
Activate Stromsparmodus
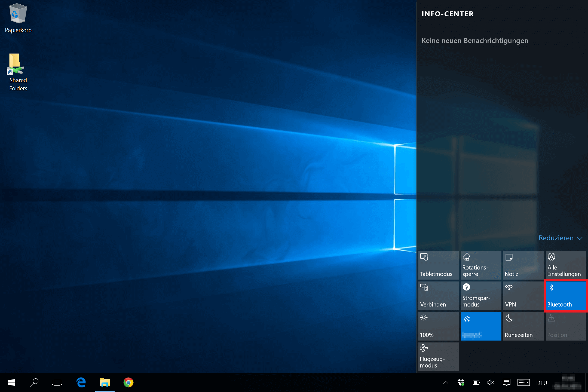tap(481, 296)
